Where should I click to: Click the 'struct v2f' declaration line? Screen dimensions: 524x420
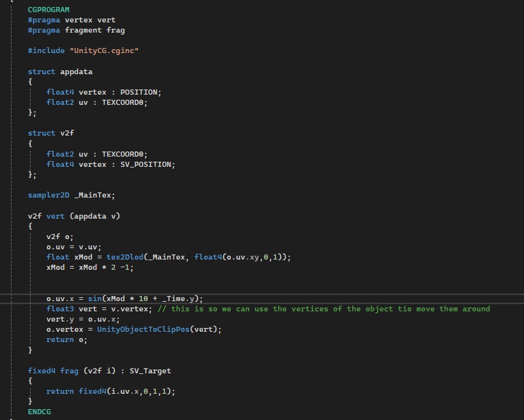point(50,133)
